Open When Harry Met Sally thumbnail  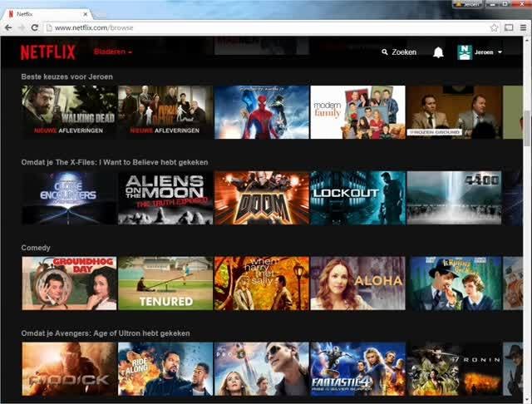point(262,283)
